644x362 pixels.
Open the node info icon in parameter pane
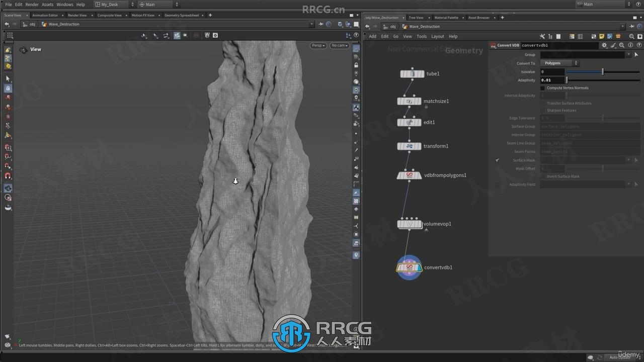pos(630,45)
